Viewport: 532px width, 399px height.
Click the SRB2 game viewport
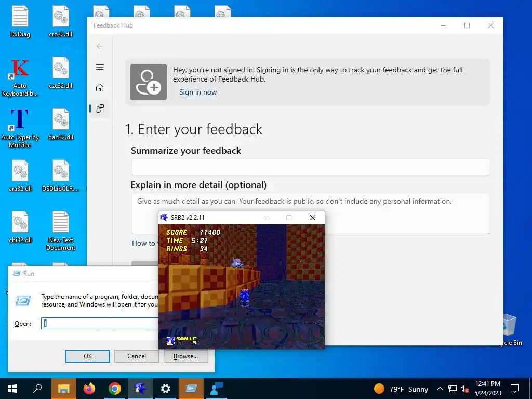[x=241, y=286]
